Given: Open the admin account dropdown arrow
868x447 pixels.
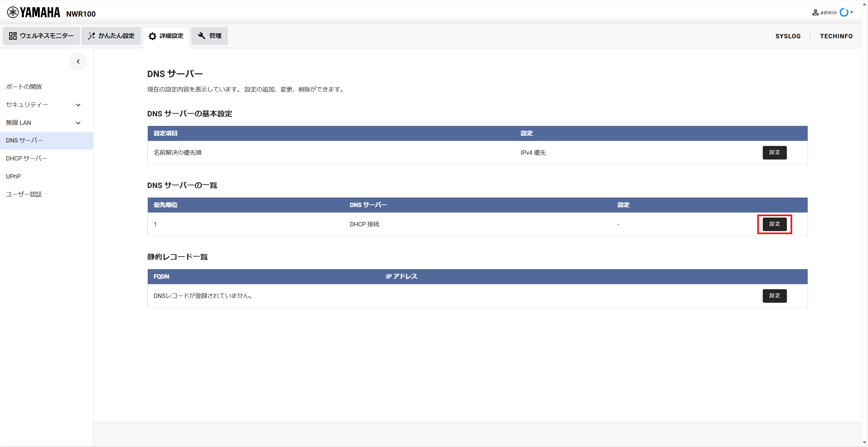Looking at the screenshot, I should click(x=852, y=13).
